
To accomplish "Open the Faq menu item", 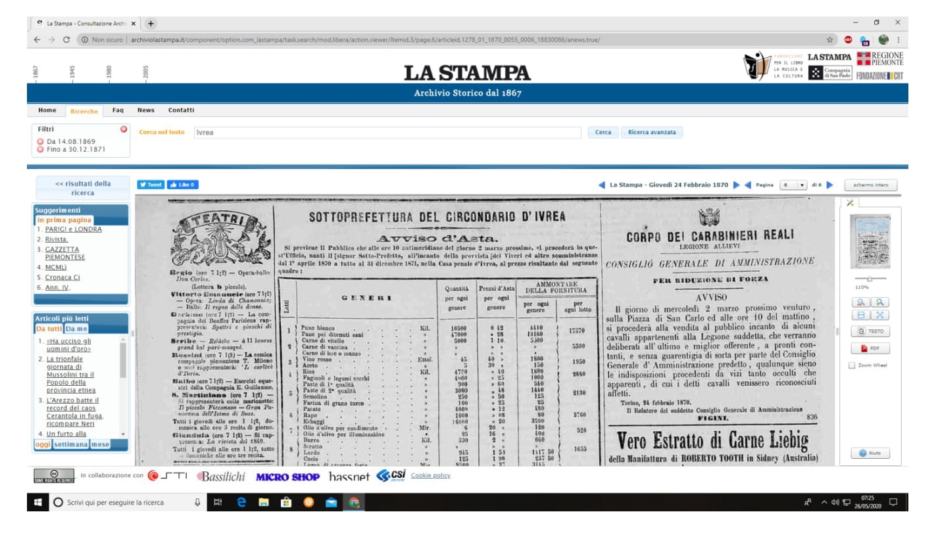I will [118, 110].
